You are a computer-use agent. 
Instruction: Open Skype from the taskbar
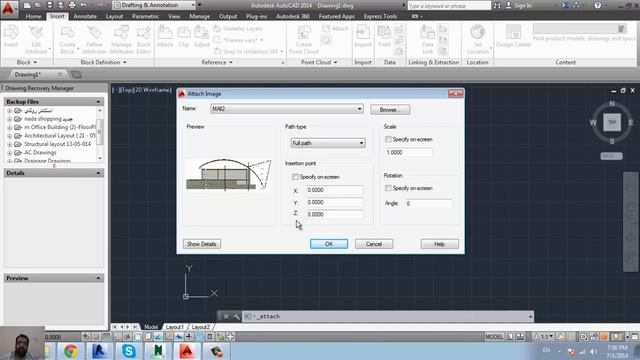129,351
